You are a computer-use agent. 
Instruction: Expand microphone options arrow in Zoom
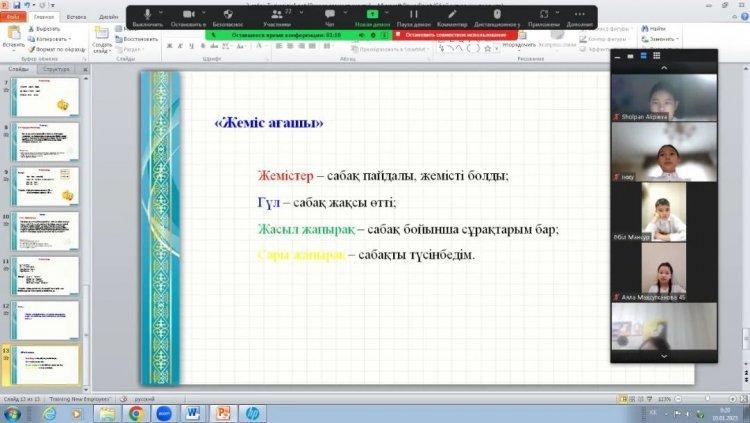(x=161, y=12)
